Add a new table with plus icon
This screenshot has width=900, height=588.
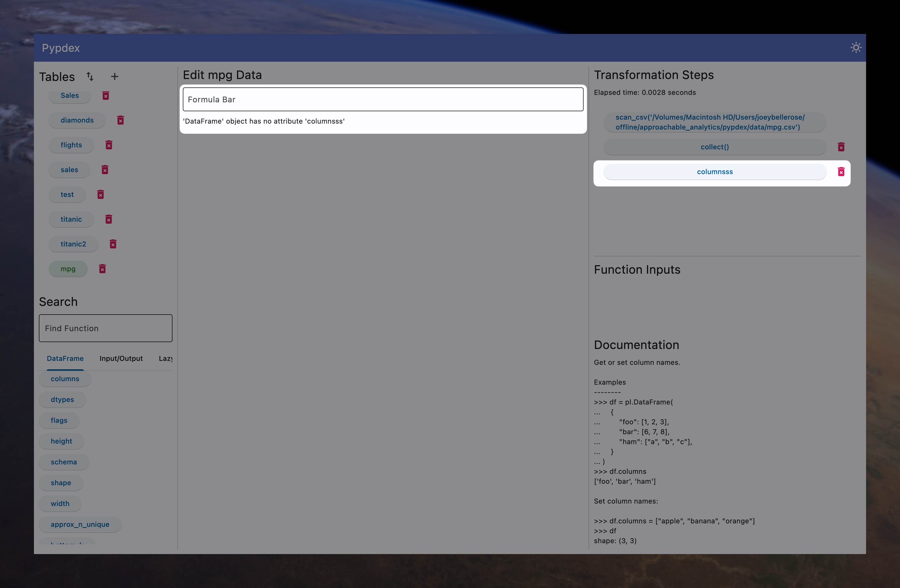[x=115, y=76]
